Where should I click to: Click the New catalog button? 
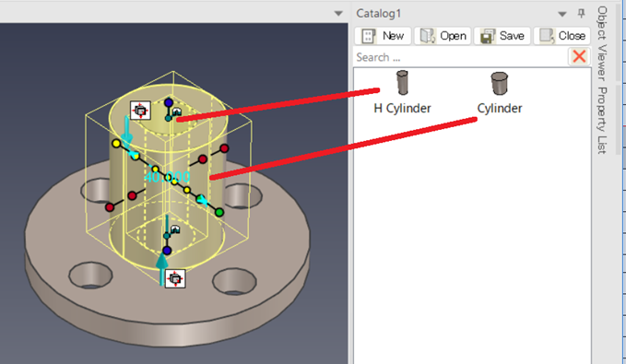(x=383, y=36)
